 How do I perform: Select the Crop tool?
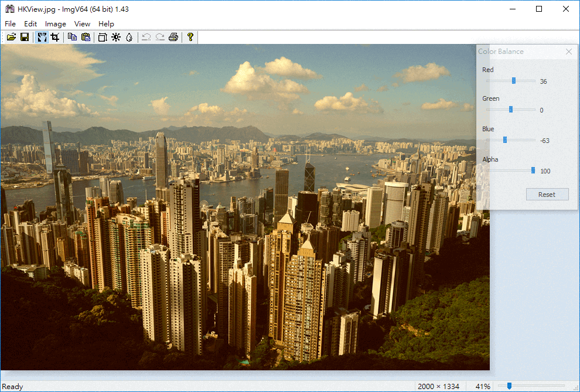point(55,37)
